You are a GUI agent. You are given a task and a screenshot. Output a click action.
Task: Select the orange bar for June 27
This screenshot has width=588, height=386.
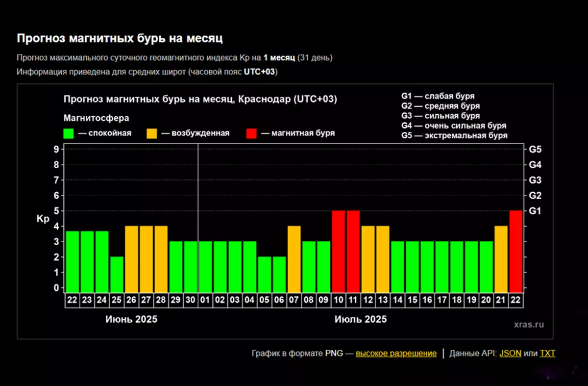(147, 258)
